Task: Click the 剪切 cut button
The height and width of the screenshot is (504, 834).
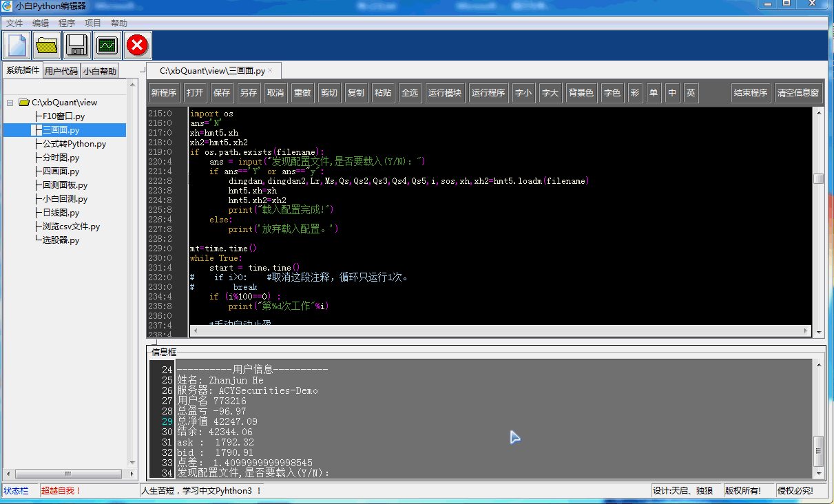Action: click(329, 93)
